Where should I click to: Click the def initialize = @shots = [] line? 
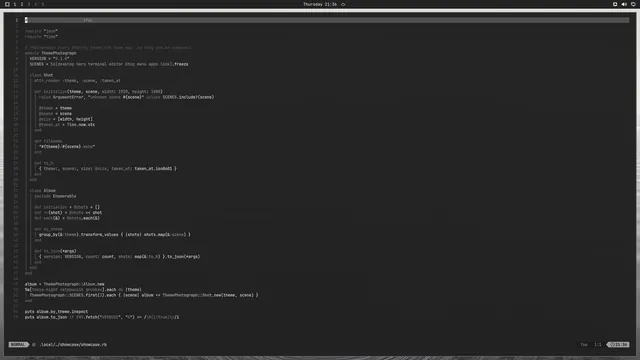[67, 207]
